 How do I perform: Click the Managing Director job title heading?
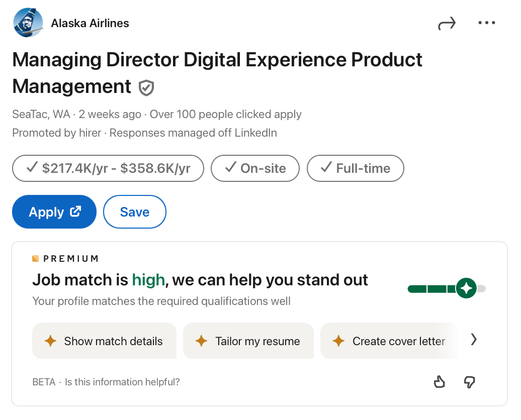coord(217,60)
